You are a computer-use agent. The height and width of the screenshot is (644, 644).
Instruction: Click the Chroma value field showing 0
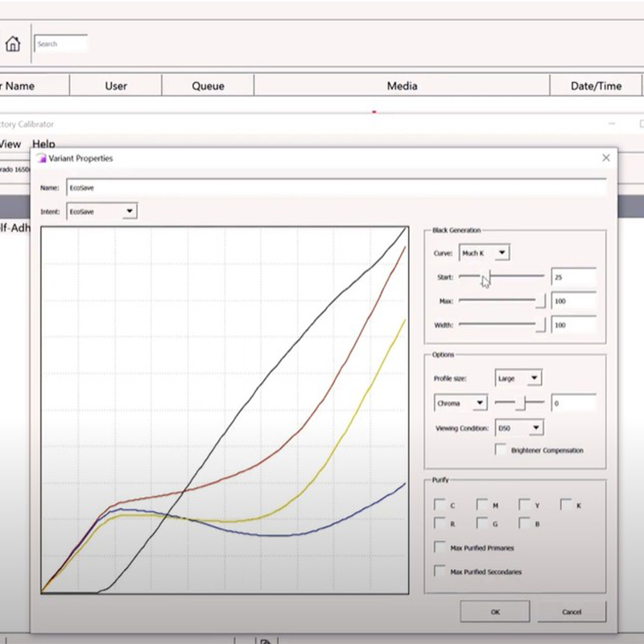574,403
